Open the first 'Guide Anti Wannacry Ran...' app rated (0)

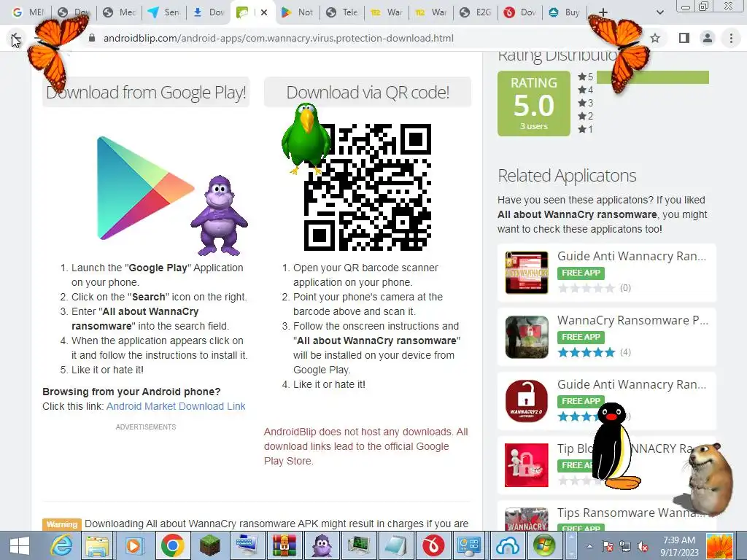click(x=632, y=256)
